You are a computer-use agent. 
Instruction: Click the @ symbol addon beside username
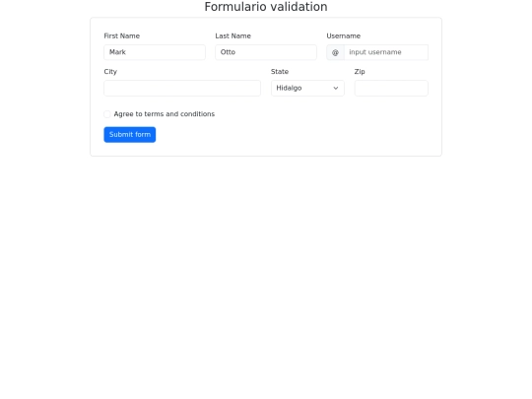(x=335, y=52)
